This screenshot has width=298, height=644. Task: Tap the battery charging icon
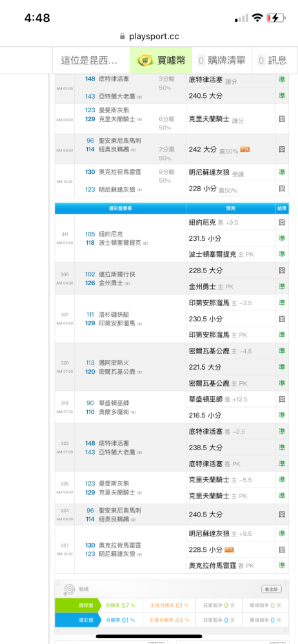click(x=275, y=17)
